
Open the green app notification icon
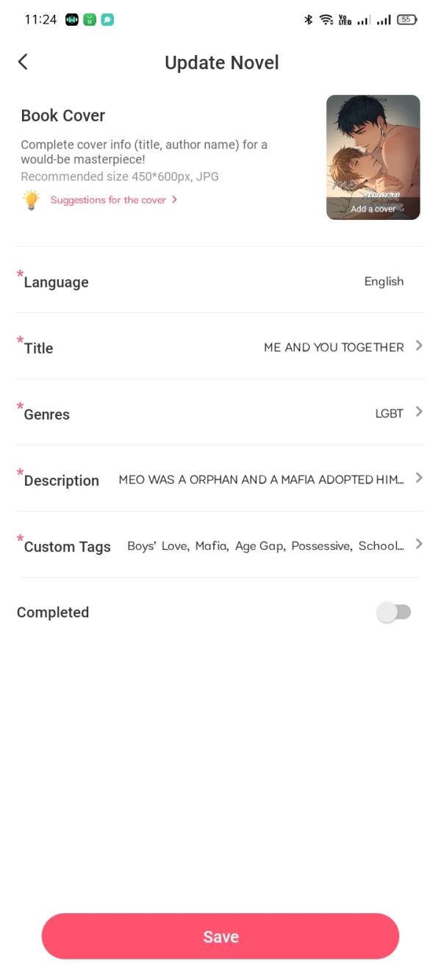pos(90,20)
